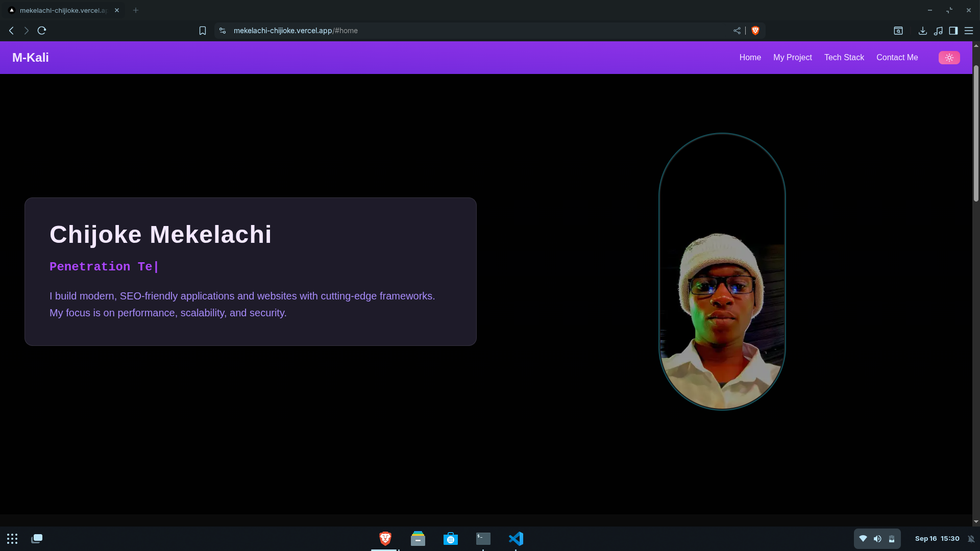Open a new browser tab
The width and height of the screenshot is (980, 551).
[136, 10]
